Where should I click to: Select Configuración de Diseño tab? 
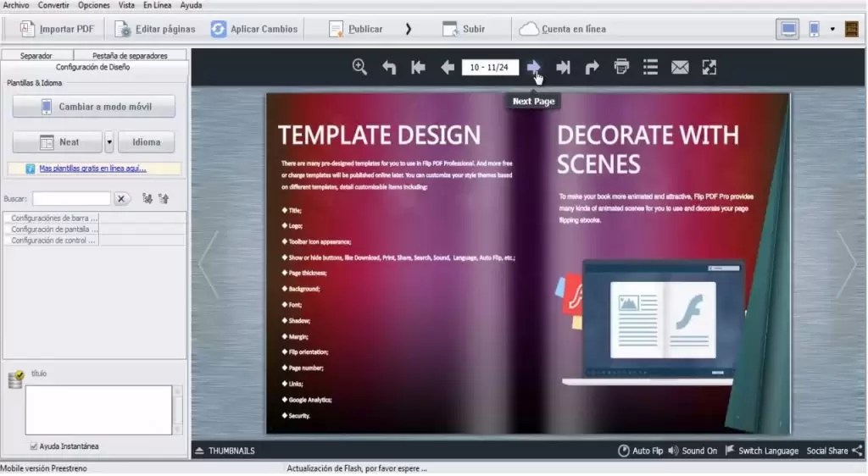pos(93,67)
